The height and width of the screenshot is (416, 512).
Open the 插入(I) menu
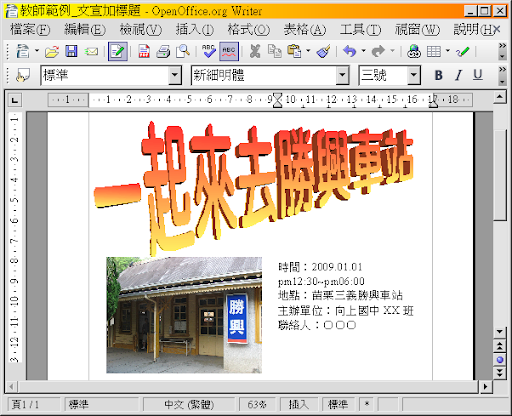195,30
